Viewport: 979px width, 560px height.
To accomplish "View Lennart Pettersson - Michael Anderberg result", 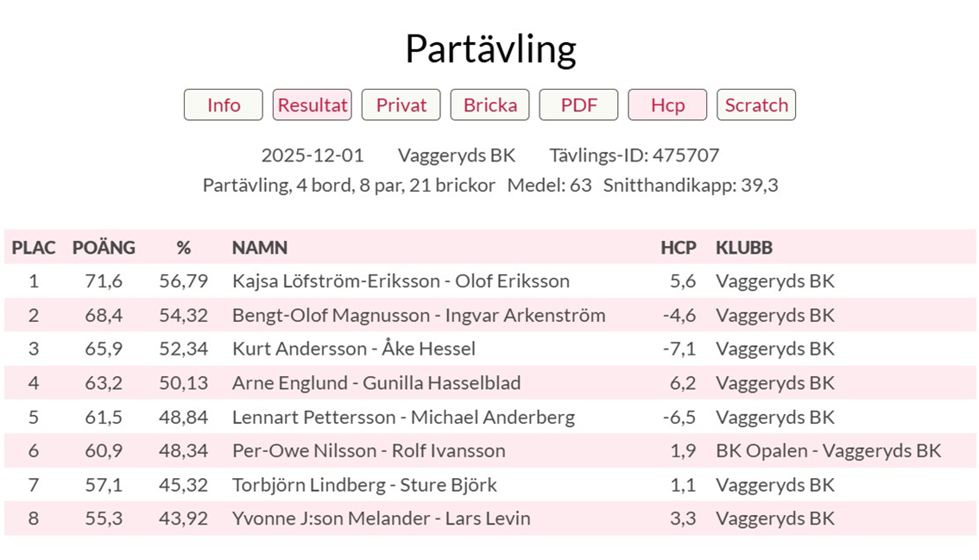I will (x=403, y=418).
